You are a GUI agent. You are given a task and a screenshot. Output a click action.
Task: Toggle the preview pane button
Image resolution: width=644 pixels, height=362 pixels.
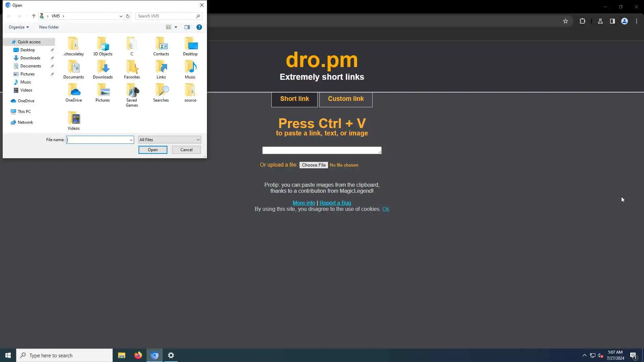point(187,27)
